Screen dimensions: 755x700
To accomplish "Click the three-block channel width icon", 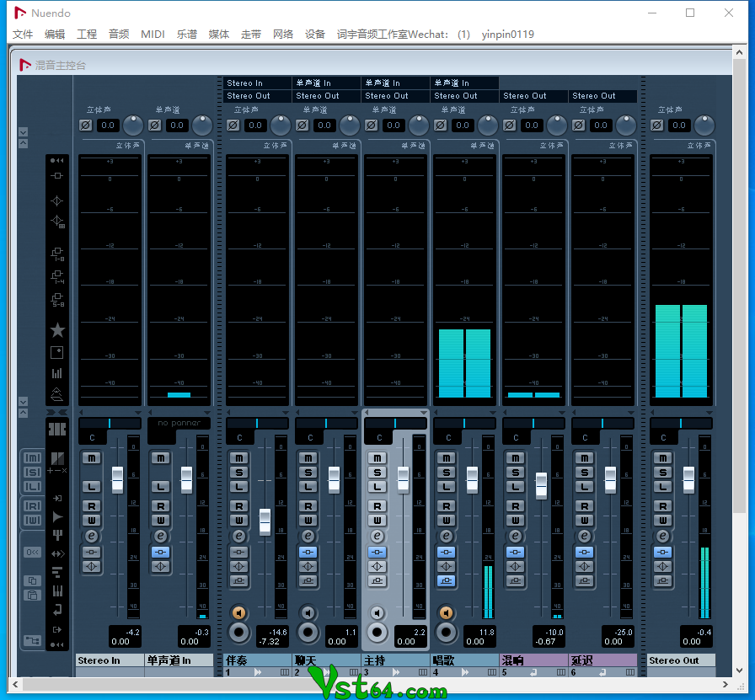I will pos(57,429).
